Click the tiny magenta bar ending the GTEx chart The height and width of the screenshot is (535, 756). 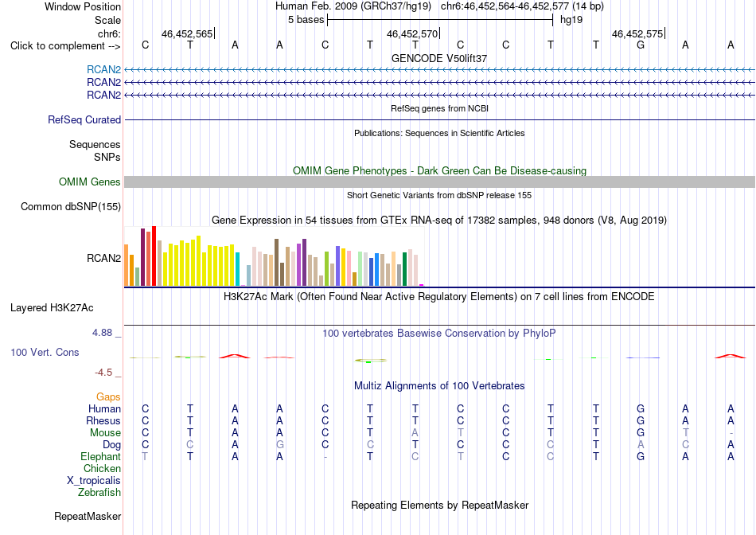tap(422, 285)
